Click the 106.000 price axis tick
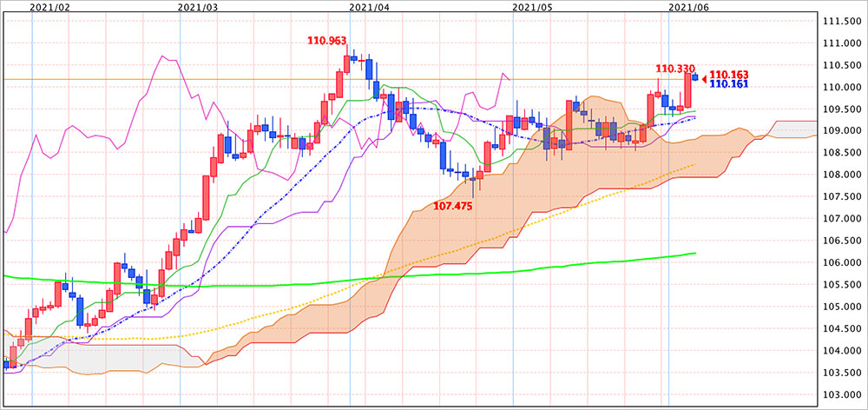The image size is (868, 410). [x=841, y=263]
